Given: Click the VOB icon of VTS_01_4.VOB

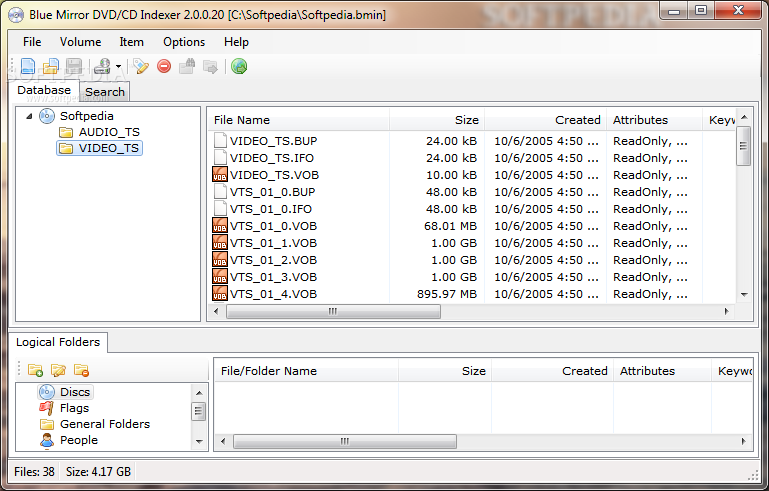Looking at the screenshot, I should [x=220, y=293].
